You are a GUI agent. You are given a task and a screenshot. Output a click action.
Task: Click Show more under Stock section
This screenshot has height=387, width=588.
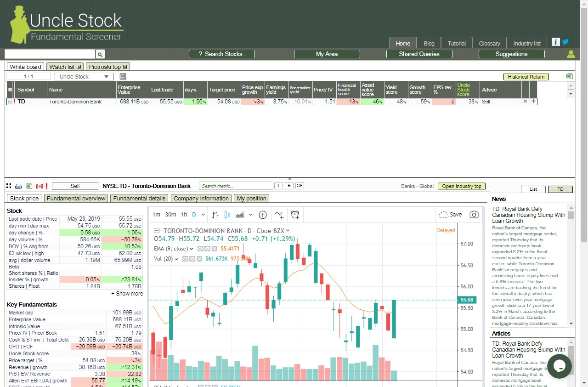[127, 294]
